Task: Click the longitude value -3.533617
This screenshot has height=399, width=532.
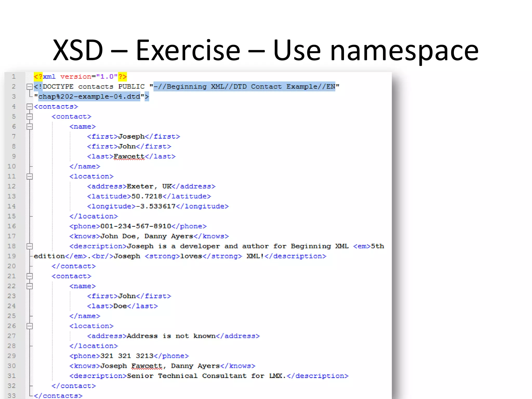Action: tap(156, 206)
